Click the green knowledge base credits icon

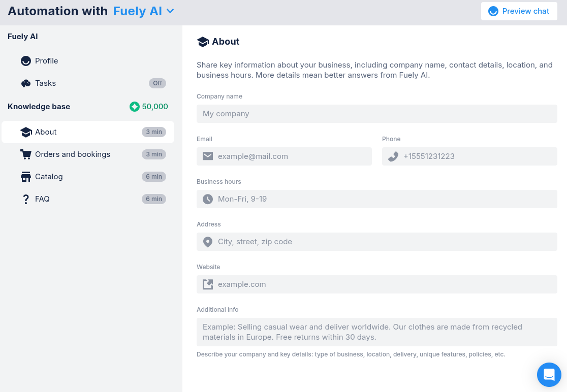(x=134, y=107)
